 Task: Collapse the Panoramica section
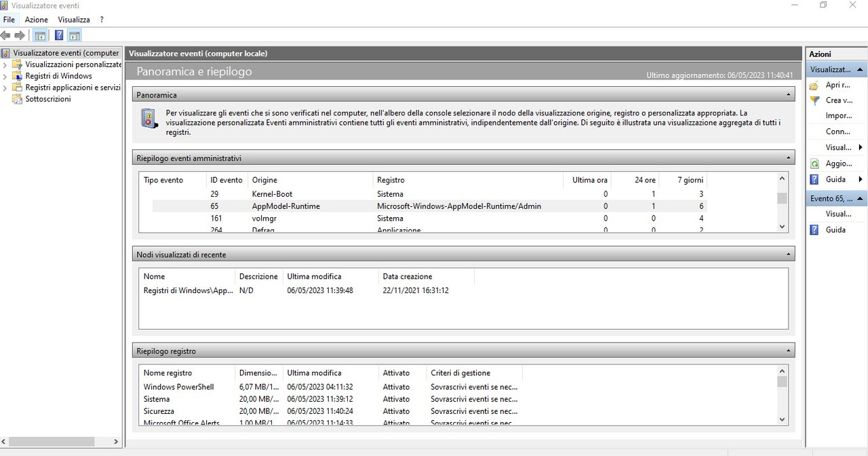(x=789, y=95)
